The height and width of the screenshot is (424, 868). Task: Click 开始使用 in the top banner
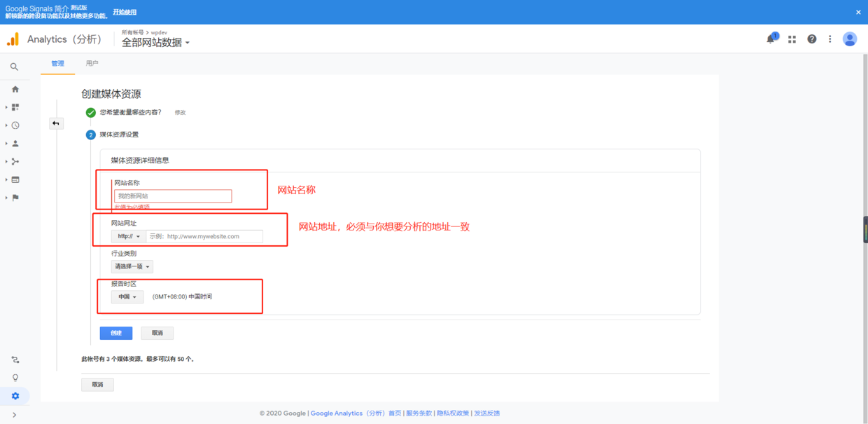(125, 12)
